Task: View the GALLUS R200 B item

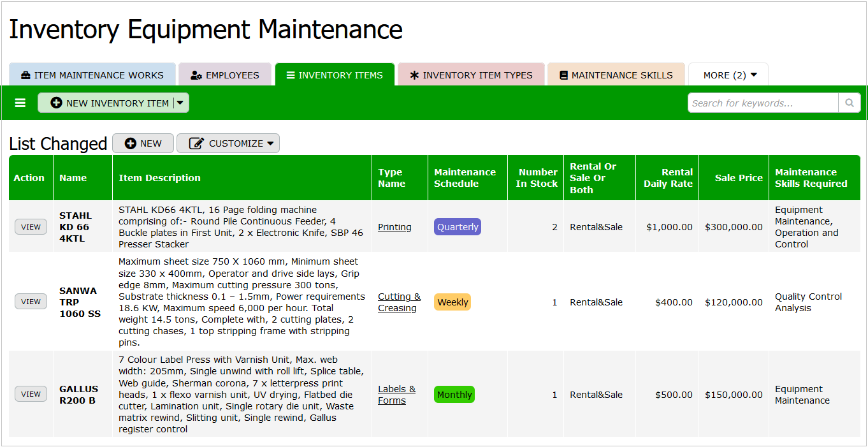Action: [31, 394]
